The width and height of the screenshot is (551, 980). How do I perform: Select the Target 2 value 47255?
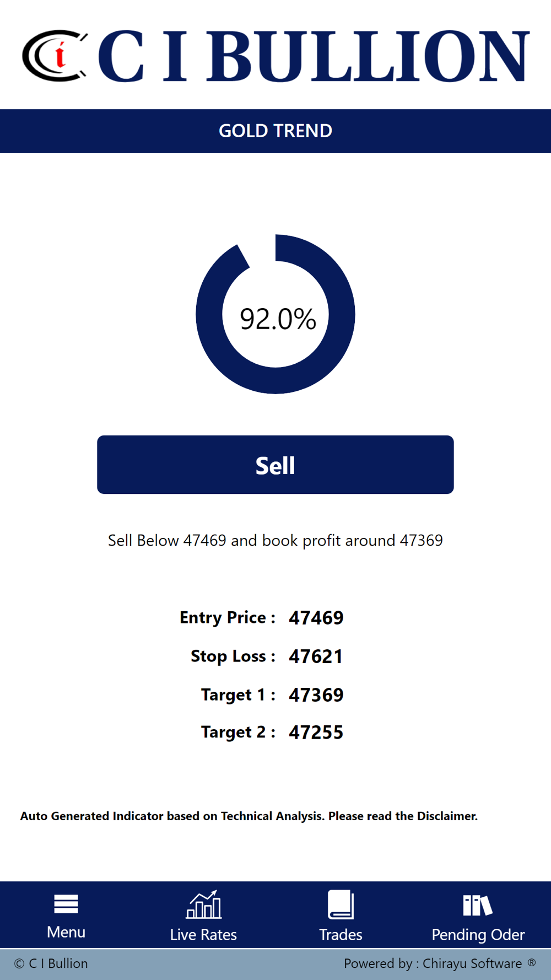pos(316,733)
